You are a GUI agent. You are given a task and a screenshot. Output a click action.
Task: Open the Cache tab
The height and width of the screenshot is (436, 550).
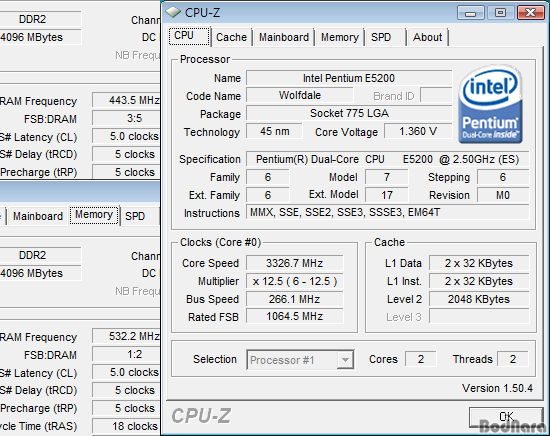tap(232, 37)
